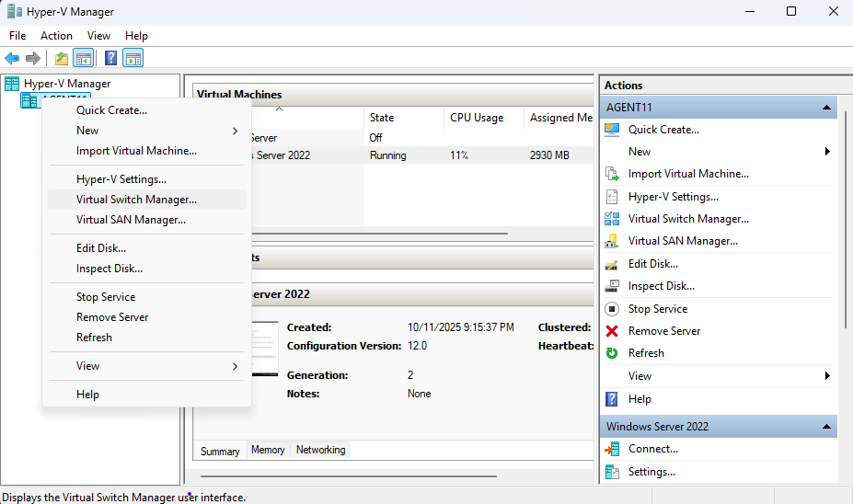Click red X Remove Server icon
Screen dimensions: 853x504
(612, 331)
